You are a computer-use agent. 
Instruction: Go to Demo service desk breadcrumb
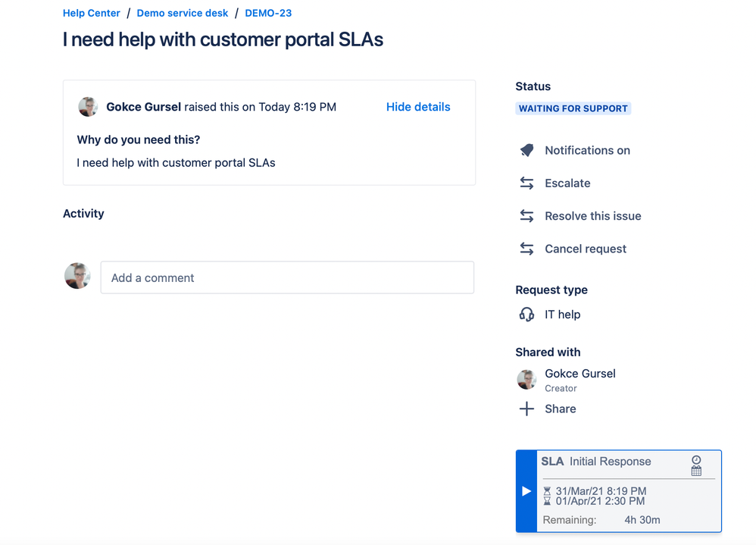coord(183,13)
